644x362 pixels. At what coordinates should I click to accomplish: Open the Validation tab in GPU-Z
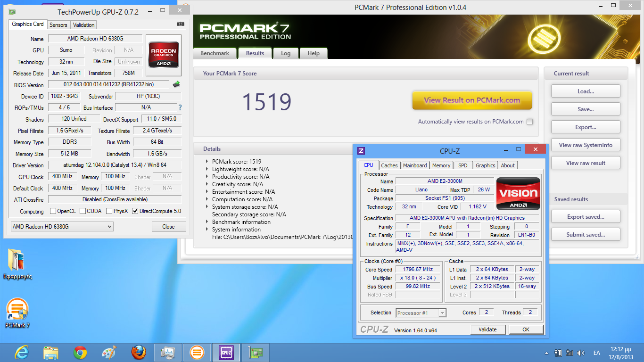pos(84,25)
